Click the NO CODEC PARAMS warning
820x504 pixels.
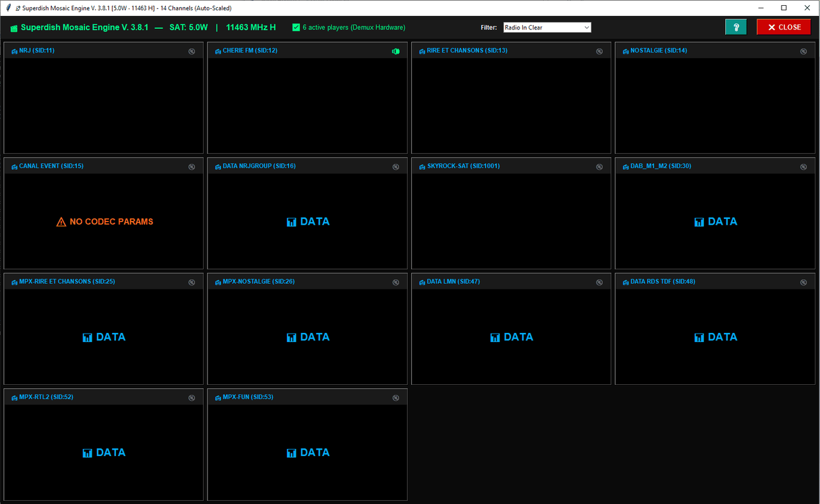click(x=105, y=222)
